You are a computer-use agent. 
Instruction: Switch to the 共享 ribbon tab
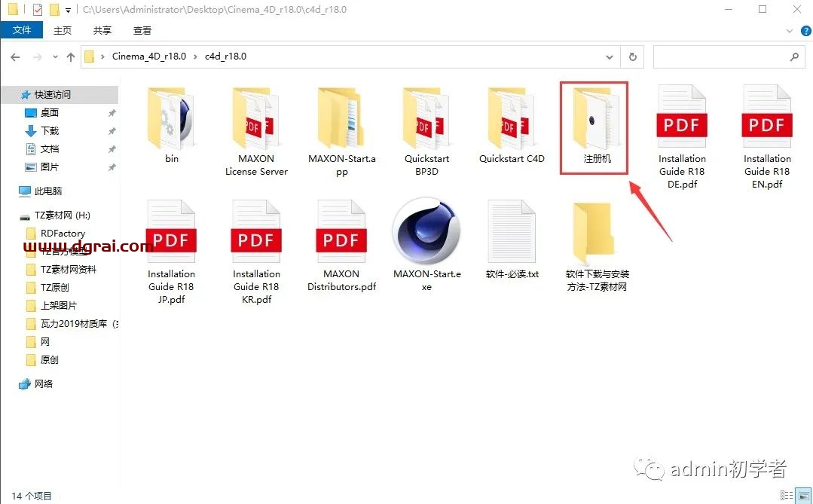click(102, 31)
